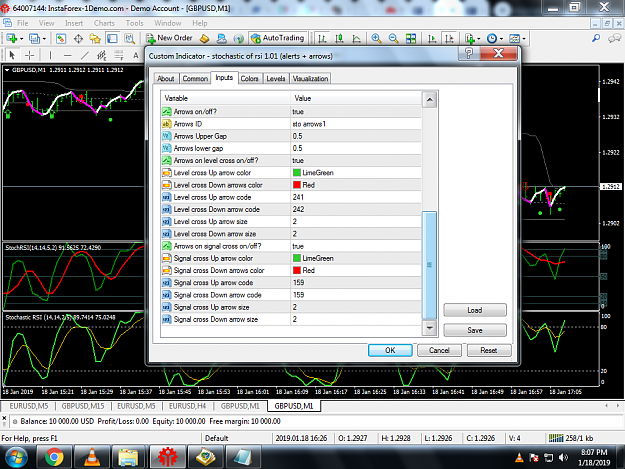Image resolution: width=625 pixels, height=469 pixels.
Task: Open Windows Start menu
Action: coord(16,457)
